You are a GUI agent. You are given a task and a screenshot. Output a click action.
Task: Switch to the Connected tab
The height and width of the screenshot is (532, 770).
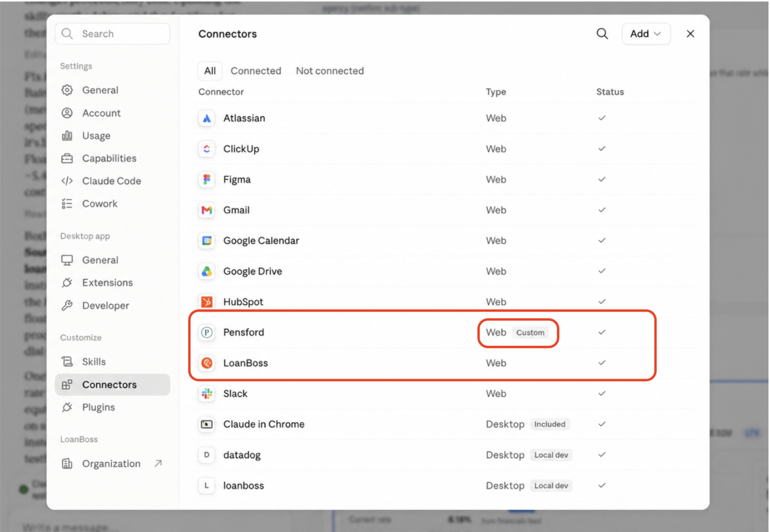point(256,71)
